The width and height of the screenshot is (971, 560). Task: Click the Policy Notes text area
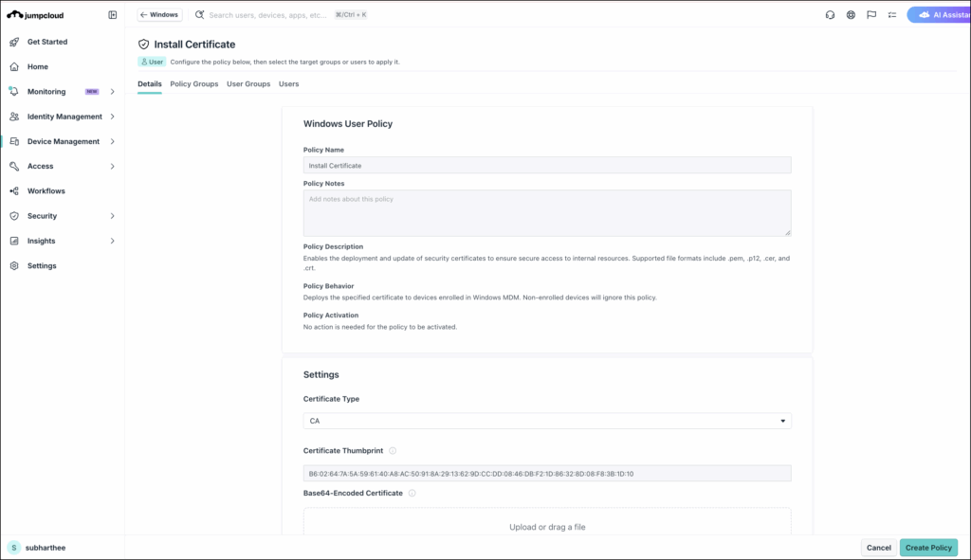tap(547, 213)
